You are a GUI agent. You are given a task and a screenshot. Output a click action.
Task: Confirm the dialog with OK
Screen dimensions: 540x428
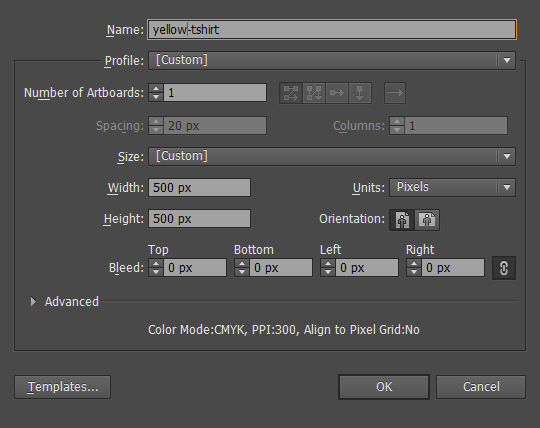pyautogui.click(x=384, y=387)
